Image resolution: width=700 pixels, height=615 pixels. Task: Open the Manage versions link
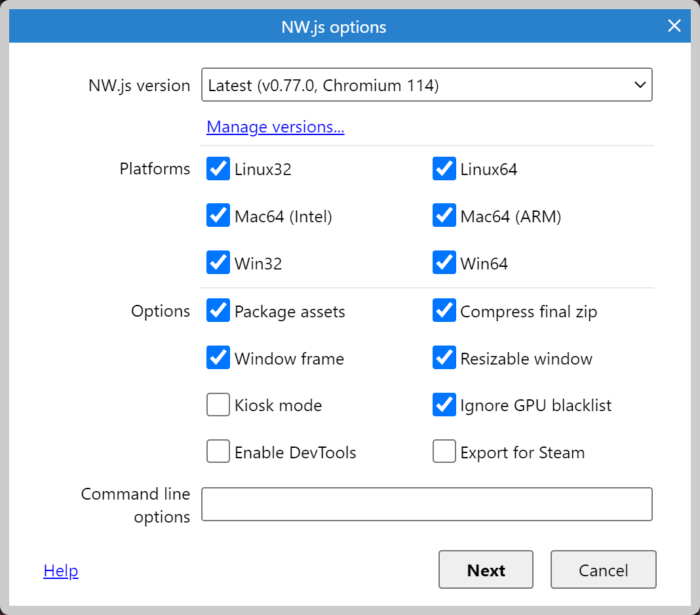click(275, 127)
